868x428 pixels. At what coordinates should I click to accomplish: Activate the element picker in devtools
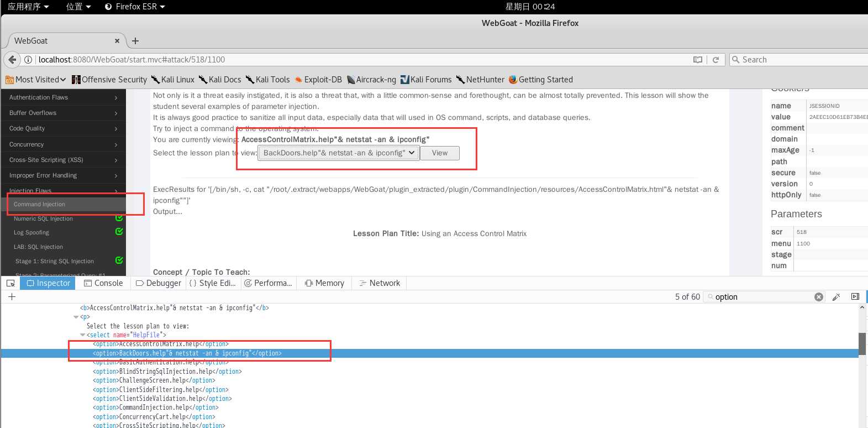coord(10,283)
